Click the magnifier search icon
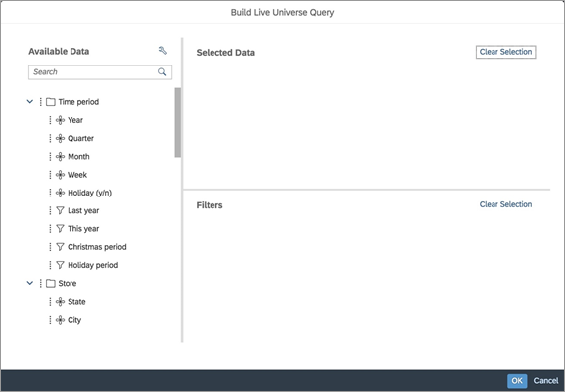This screenshot has width=565, height=392. [162, 72]
